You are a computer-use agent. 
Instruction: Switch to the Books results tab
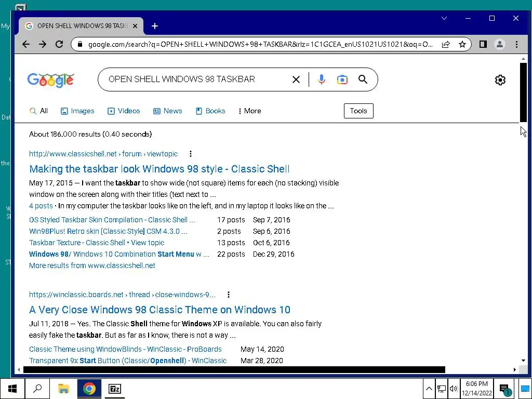[x=210, y=111]
